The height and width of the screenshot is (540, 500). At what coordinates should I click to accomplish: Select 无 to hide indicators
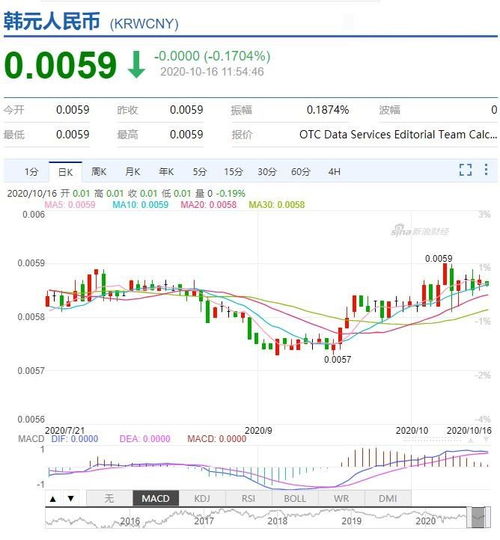(x=109, y=498)
